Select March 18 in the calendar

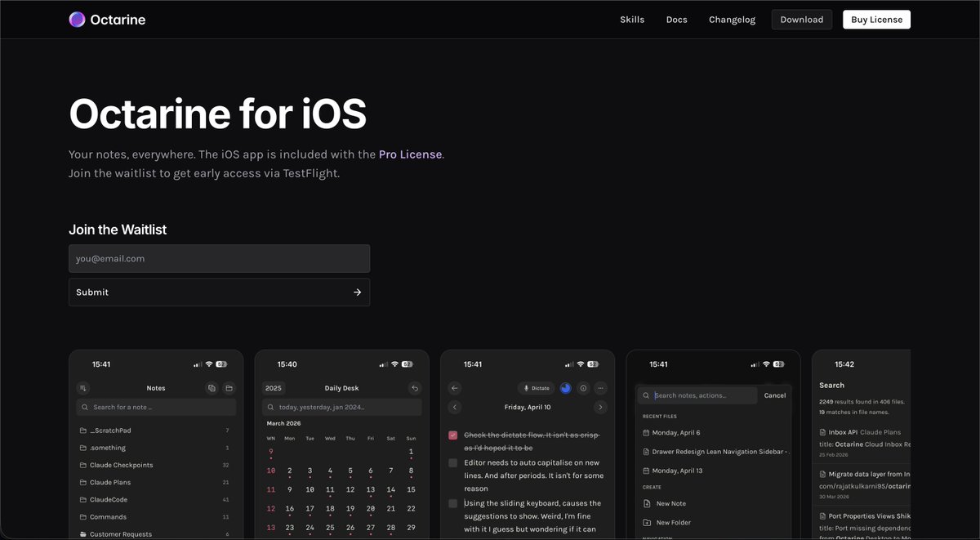click(x=330, y=508)
